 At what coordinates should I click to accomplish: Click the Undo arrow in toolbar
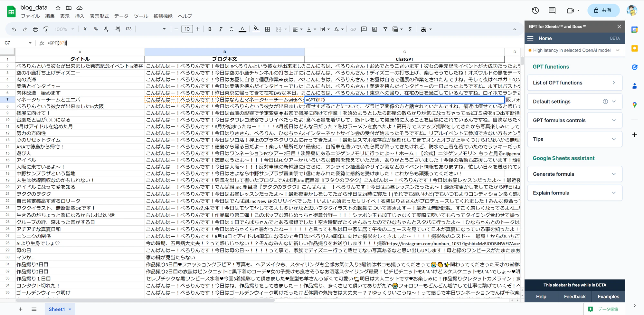[x=14, y=29]
